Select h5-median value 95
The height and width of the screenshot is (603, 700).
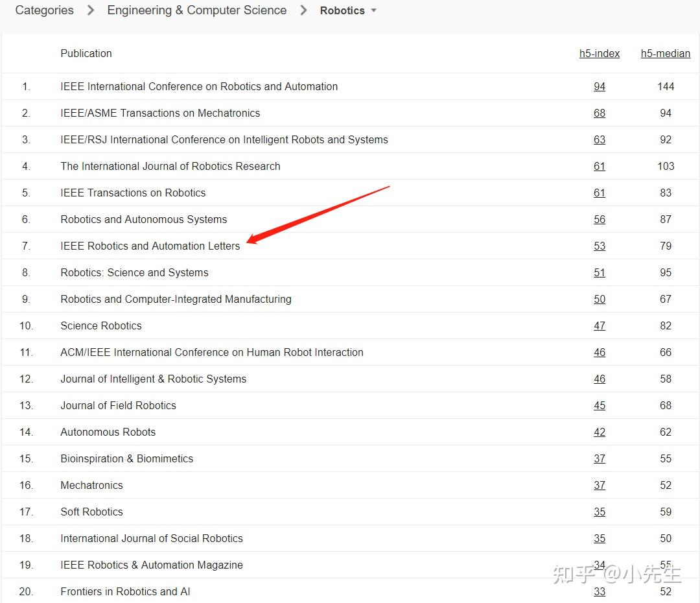pyautogui.click(x=666, y=272)
